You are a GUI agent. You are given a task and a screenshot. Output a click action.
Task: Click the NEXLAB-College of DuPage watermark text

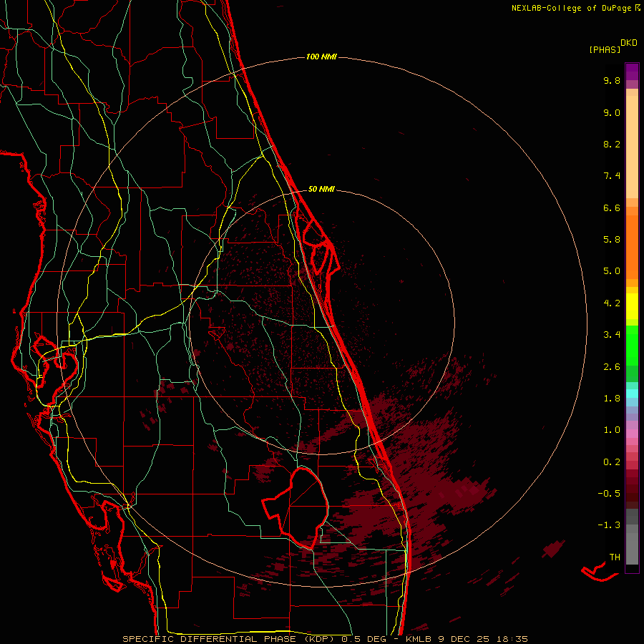571,8
